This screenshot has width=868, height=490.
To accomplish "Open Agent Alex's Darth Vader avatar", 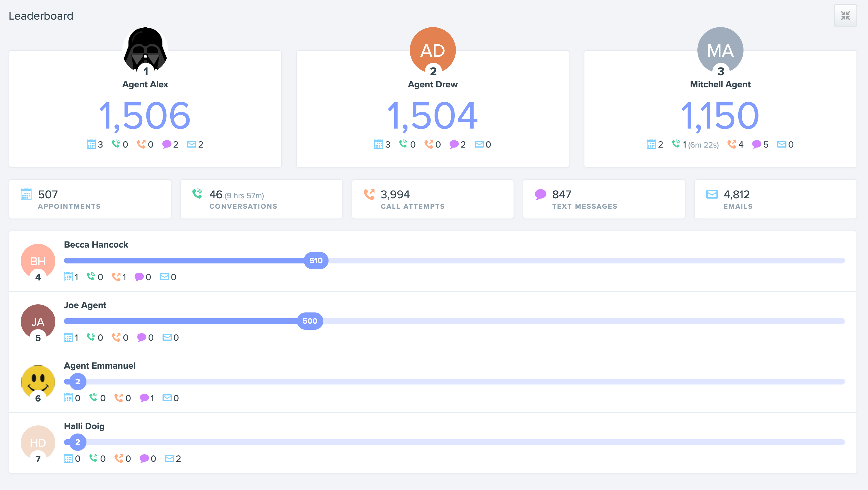I will pyautogui.click(x=145, y=49).
